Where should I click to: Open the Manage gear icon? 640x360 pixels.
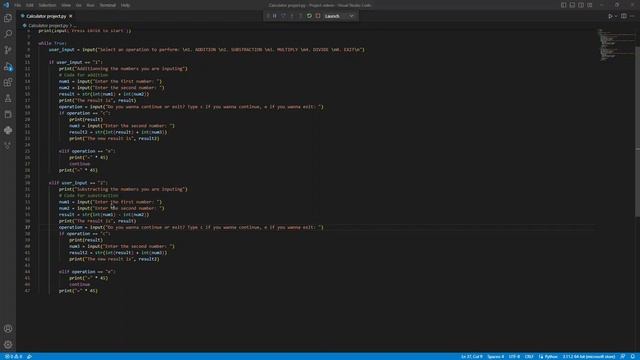(8, 344)
